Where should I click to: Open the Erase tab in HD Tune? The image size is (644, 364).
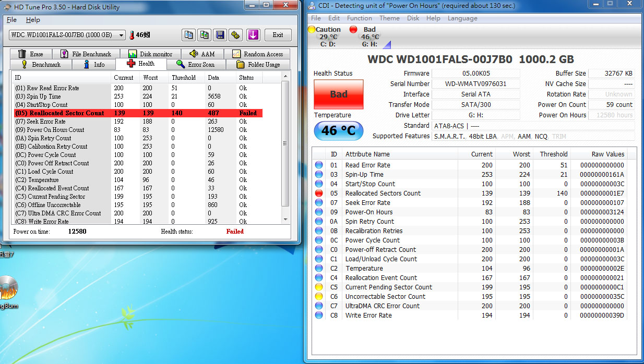(31, 54)
